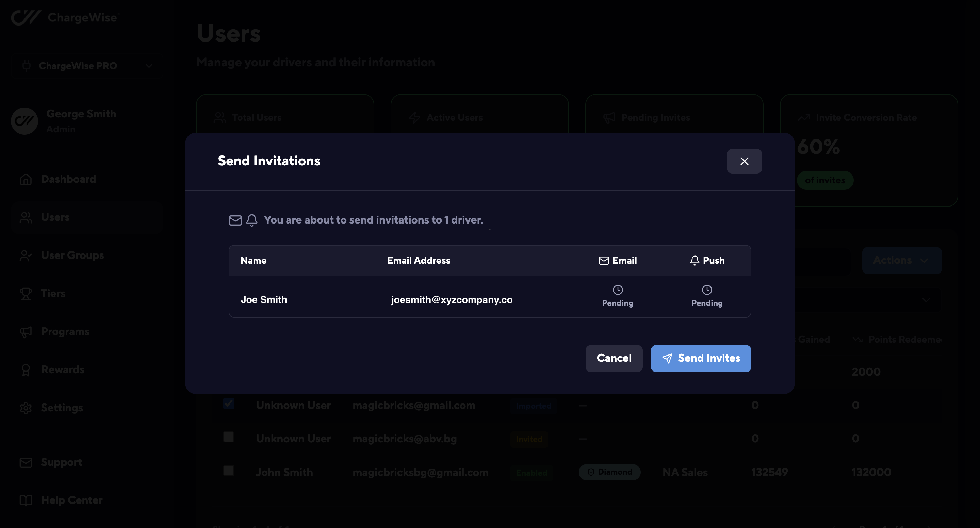Image resolution: width=980 pixels, height=528 pixels.
Task: Click the Push pending clock icon
Action: tap(706, 290)
